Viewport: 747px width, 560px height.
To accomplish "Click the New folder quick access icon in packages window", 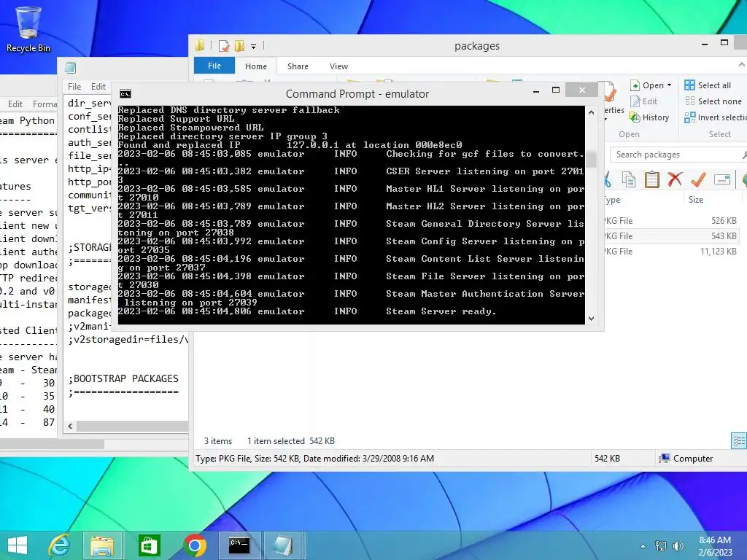I will [x=239, y=46].
